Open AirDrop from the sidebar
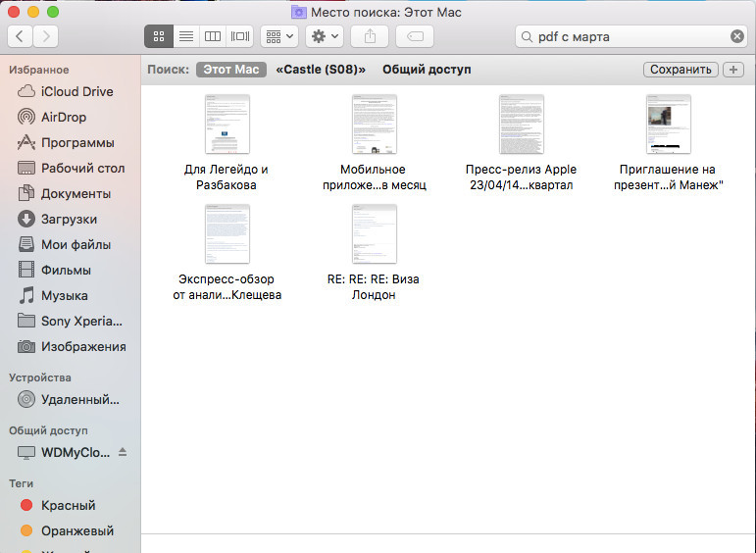 point(64,117)
